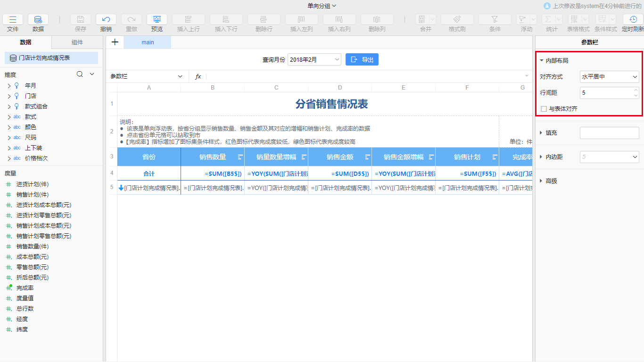Click the search icon beside 维度
Viewport: 644px width, 362px height.
pyautogui.click(x=80, y=74)
